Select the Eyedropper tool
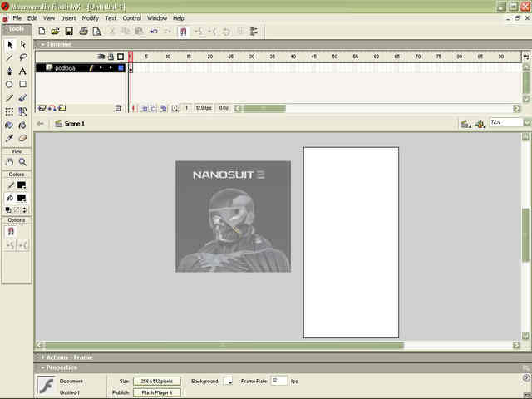The height and width of the screenshot is (399, 532). [x=9, y=138]
